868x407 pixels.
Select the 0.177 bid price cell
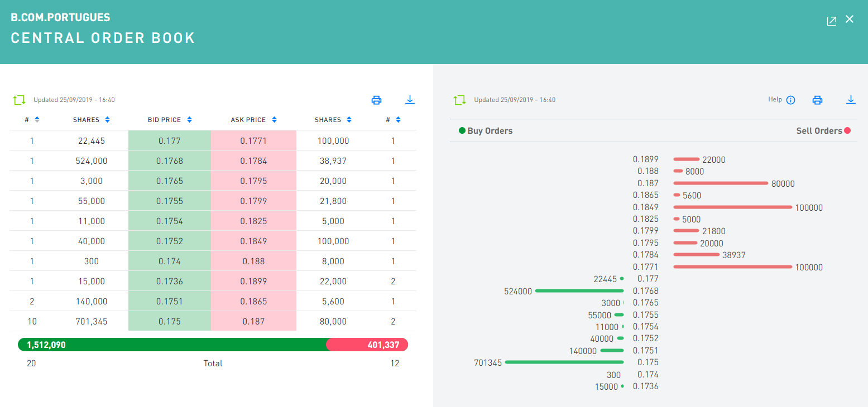point(170,141)
